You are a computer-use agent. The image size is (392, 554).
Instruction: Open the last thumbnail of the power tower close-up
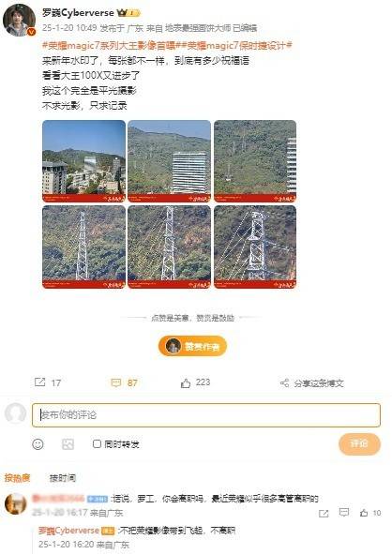(255, 247)
